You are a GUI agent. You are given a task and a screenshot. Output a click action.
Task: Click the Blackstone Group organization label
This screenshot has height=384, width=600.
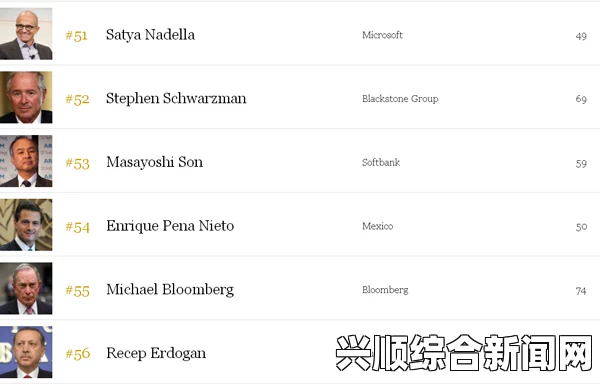point(400,99)
